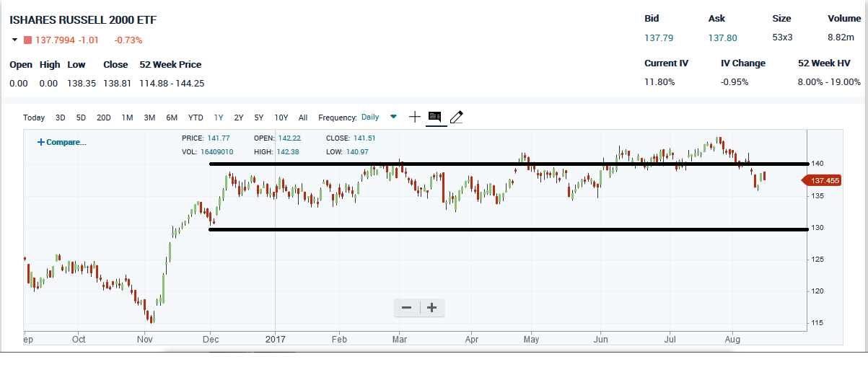Image resolution: width=868 pixels, height=385 pixels.
Task: Zoom in with the plus button
Action: coord(431,308)
